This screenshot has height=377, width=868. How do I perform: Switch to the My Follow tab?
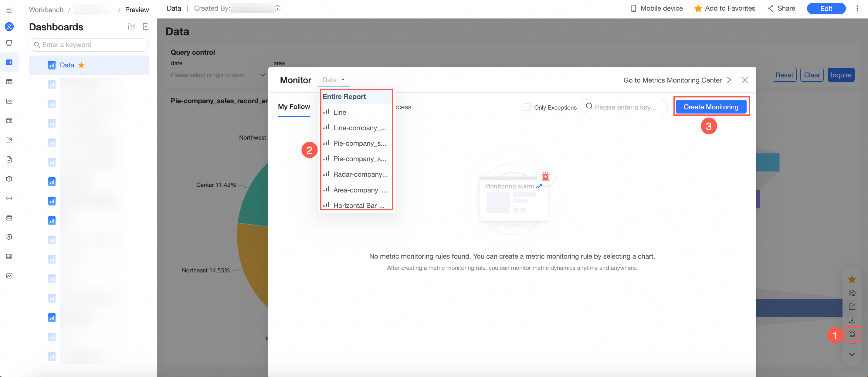[x=293, y=107]
